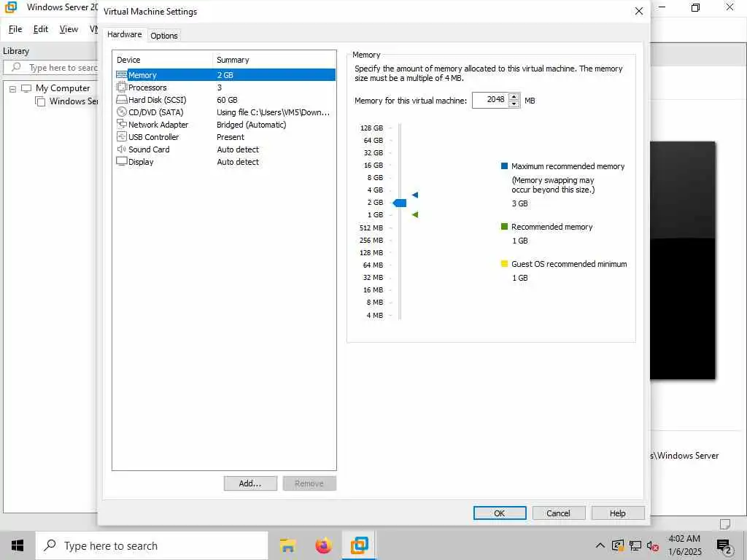
Task: Open the Action Center notifications
Action: tap(724, 546)
